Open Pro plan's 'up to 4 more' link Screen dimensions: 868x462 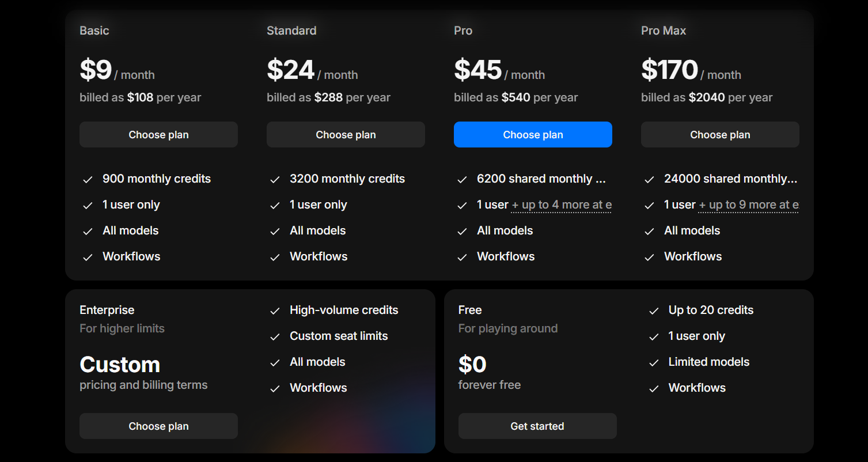(562, 205)
